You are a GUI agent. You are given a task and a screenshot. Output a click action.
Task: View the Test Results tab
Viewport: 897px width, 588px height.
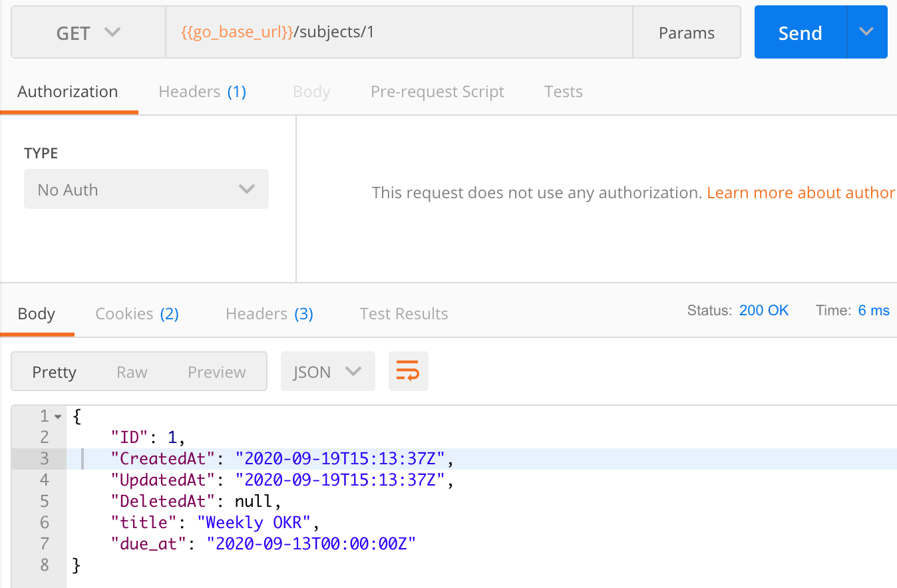[403, 314]
